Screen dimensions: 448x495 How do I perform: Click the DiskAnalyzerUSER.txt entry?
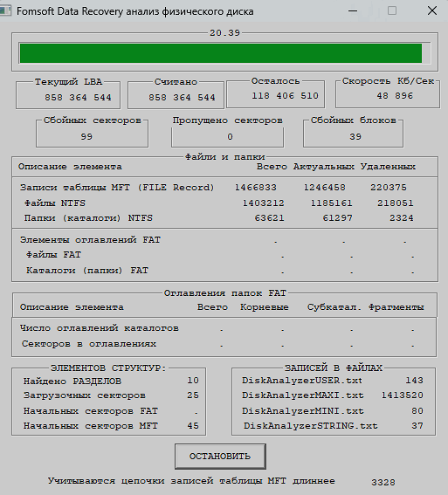click(302, 381)
